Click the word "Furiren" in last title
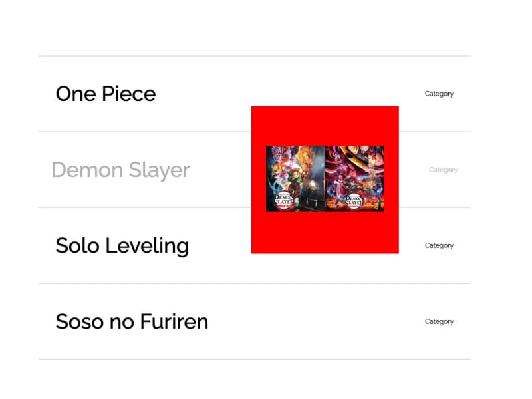This screenshot has width=532, height=399. click(174, 322)
